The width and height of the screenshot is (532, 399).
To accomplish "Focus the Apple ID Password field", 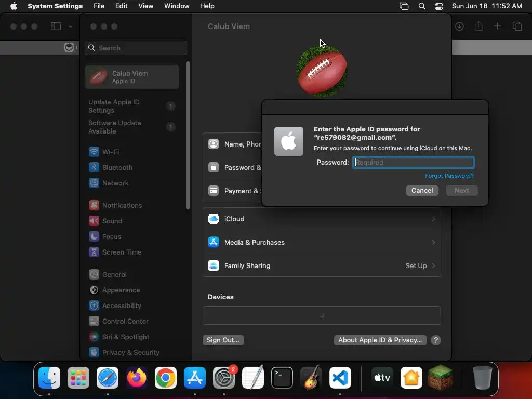I will [413, 162].
